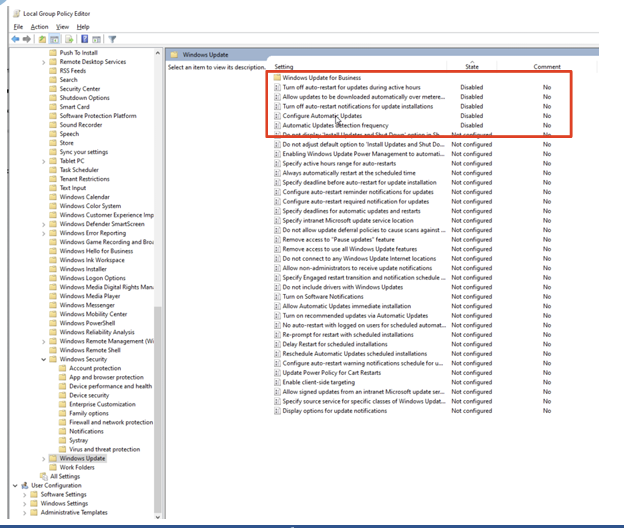Expand the Remote Desktop Services tree node
The image size is (624, 528).
43,62
